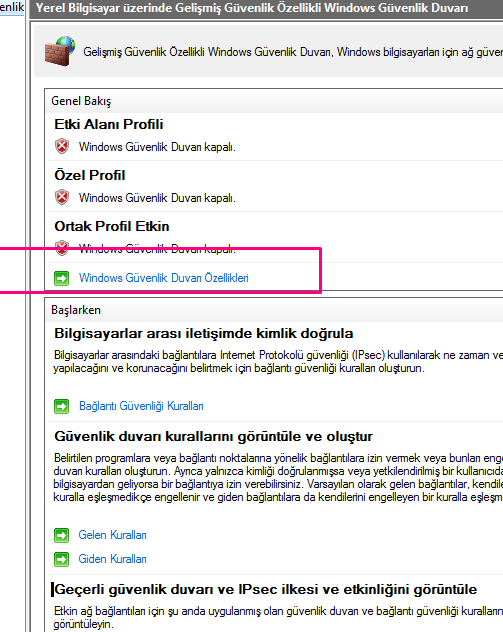Select the Etki Alanı Profili heading

click(109, 124)
